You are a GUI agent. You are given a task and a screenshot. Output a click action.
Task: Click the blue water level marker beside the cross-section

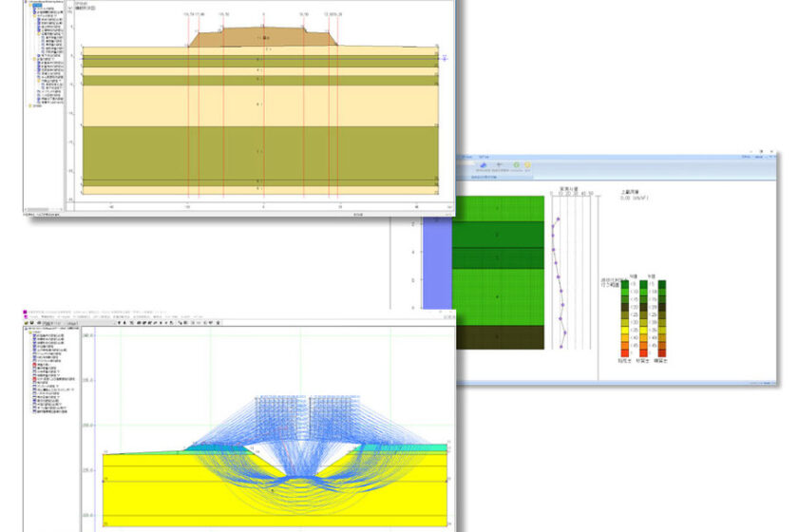pyautogui.click(x=445, y=58)
